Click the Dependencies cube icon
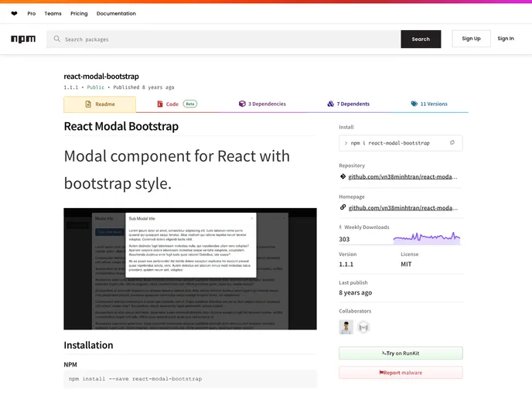Image resolution: width=532 pixels, height=396 pixels. pos(242,104)
